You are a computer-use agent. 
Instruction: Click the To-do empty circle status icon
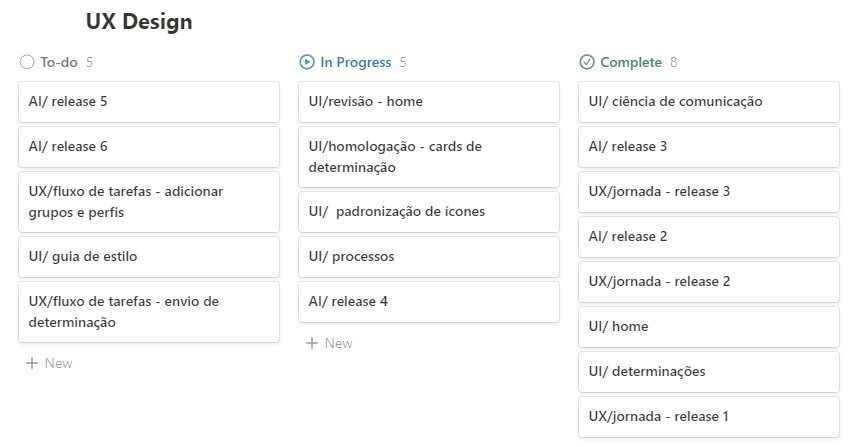27,62
